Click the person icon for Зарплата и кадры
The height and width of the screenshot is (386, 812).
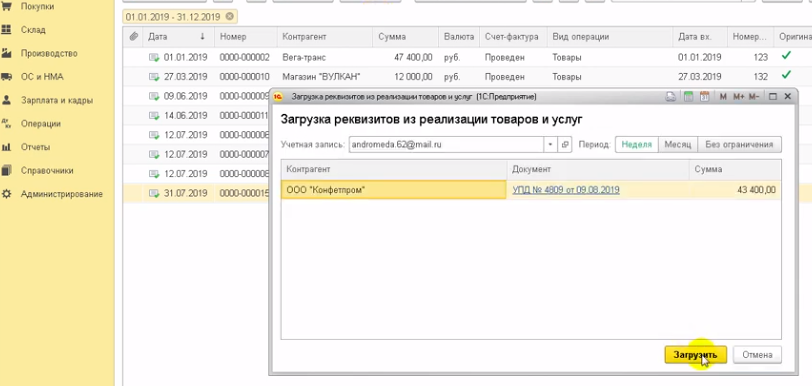pos(7,100)
